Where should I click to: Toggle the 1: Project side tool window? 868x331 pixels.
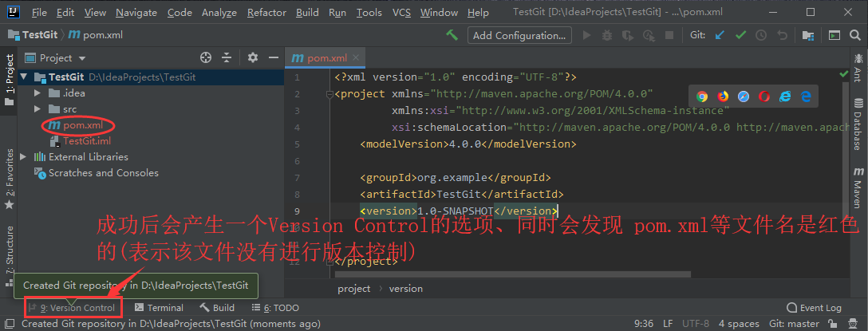click(x=10, y=79)
